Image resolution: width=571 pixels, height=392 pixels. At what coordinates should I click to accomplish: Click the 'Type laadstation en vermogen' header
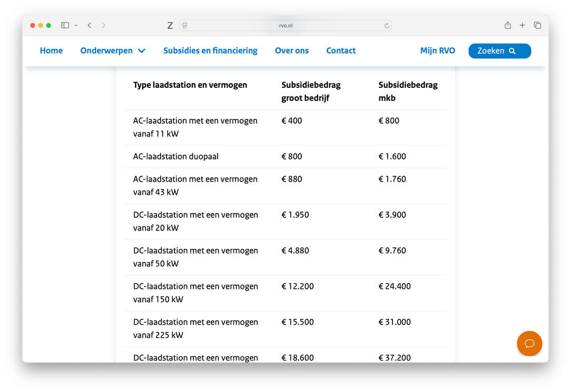pos(190,85)
